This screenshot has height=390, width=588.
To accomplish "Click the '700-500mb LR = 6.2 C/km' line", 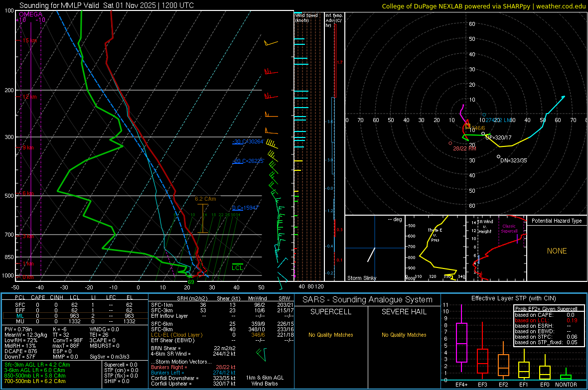I will coord(35,381).
